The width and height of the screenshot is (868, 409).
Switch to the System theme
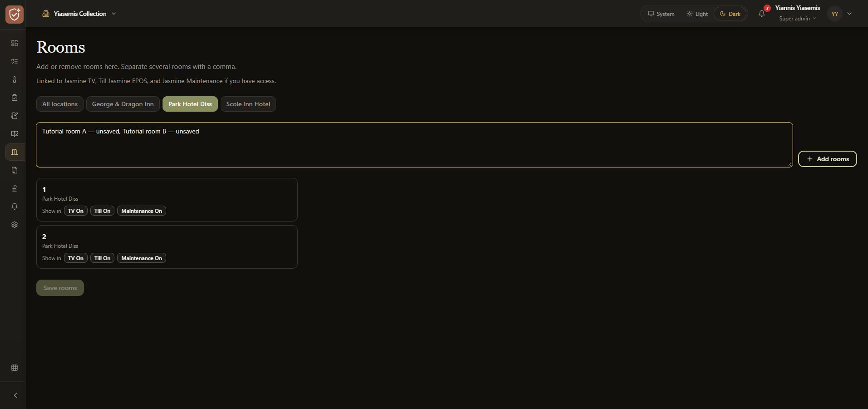(x=661, y=14)
